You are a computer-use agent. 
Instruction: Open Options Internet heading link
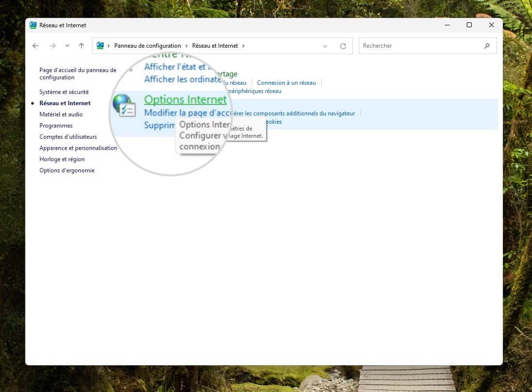click(185, 99)
